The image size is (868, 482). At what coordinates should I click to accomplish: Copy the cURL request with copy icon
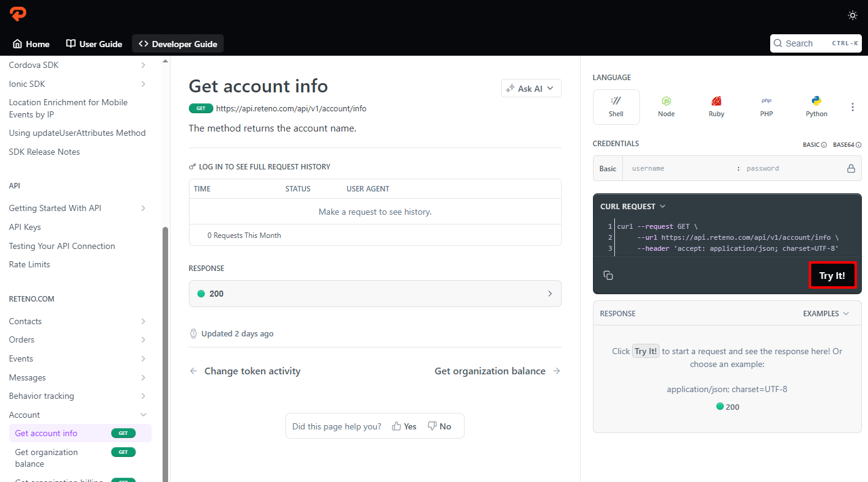[608, 275]
